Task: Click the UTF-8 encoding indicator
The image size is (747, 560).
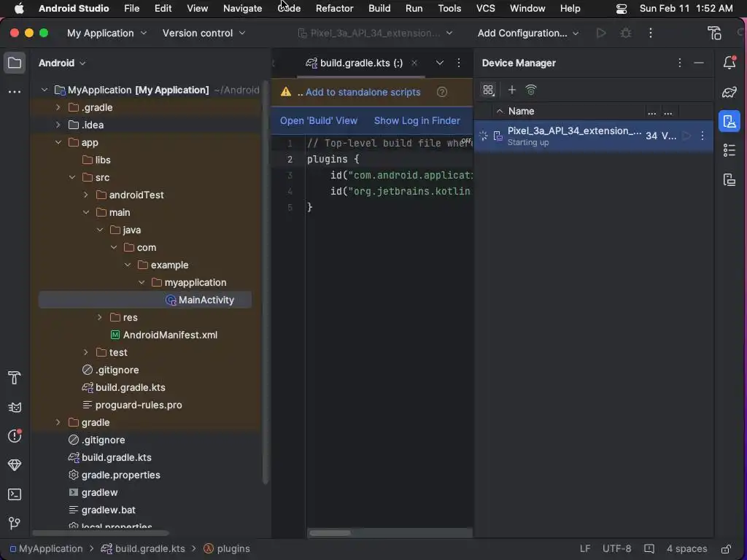Action: click(616, 548)
